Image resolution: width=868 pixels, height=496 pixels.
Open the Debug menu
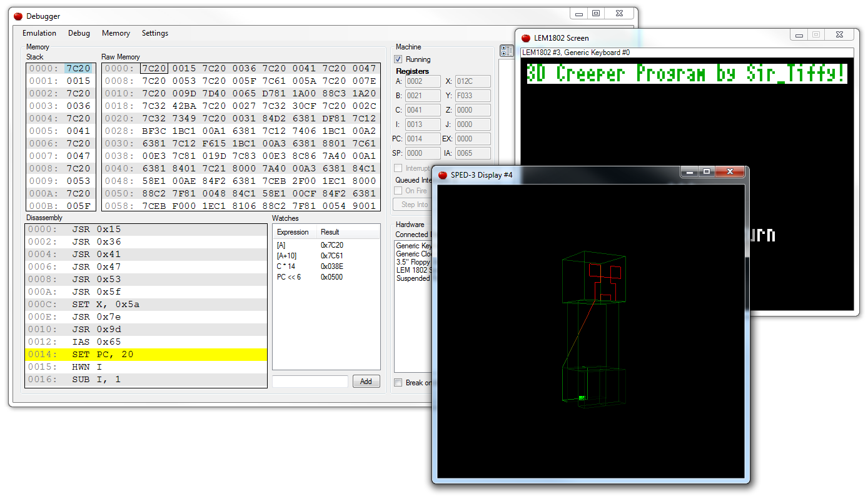click(79, 33)
